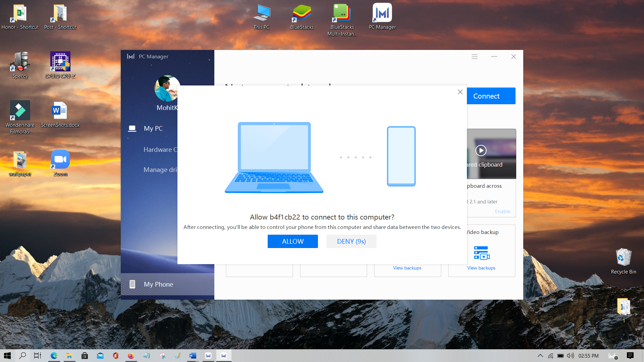Click the Enable link for clipboard
Image resolution: width=644 pixels, height=362 pixels.
[x=502, y=212]
